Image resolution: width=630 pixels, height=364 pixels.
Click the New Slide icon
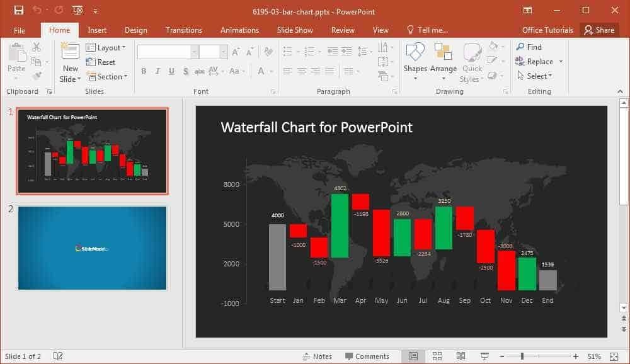[x=70, y=52]
